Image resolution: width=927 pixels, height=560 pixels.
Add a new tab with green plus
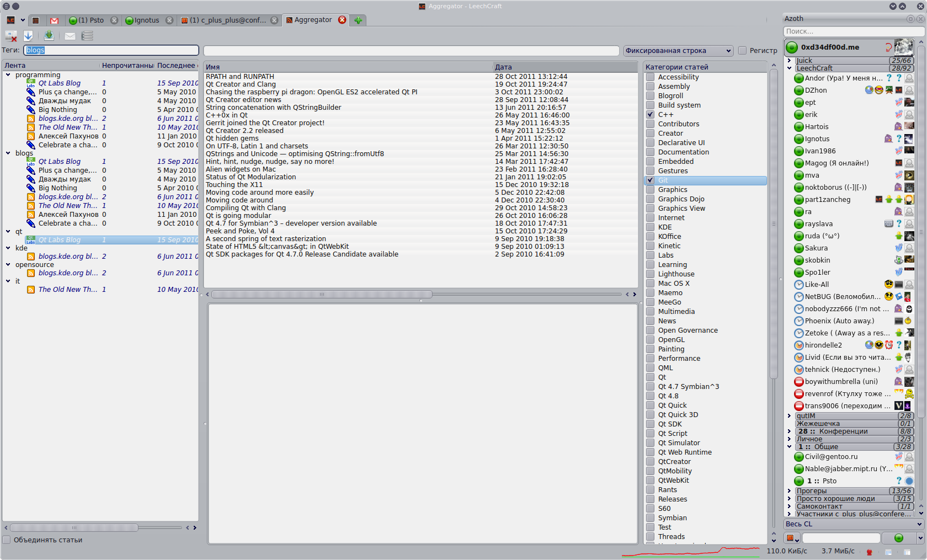[x=358, y=20]
